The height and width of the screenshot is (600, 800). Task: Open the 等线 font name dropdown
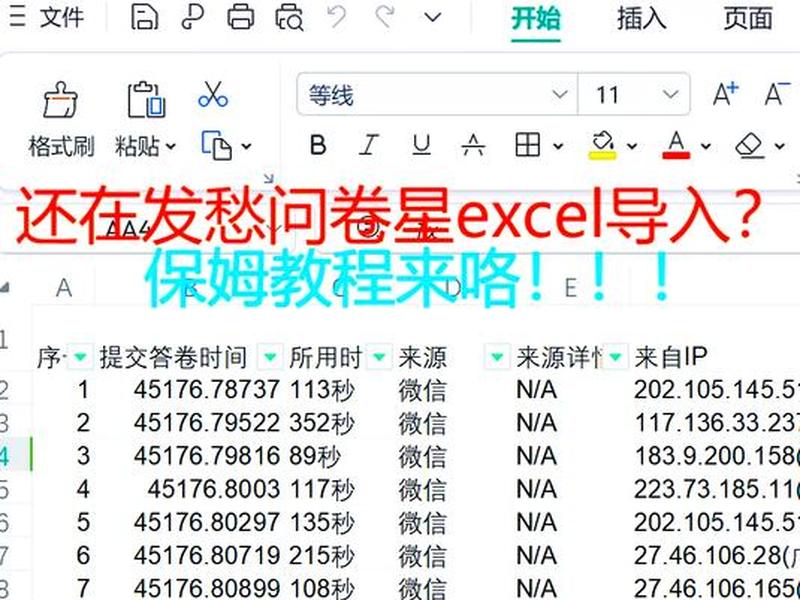(x=559, y=94)
